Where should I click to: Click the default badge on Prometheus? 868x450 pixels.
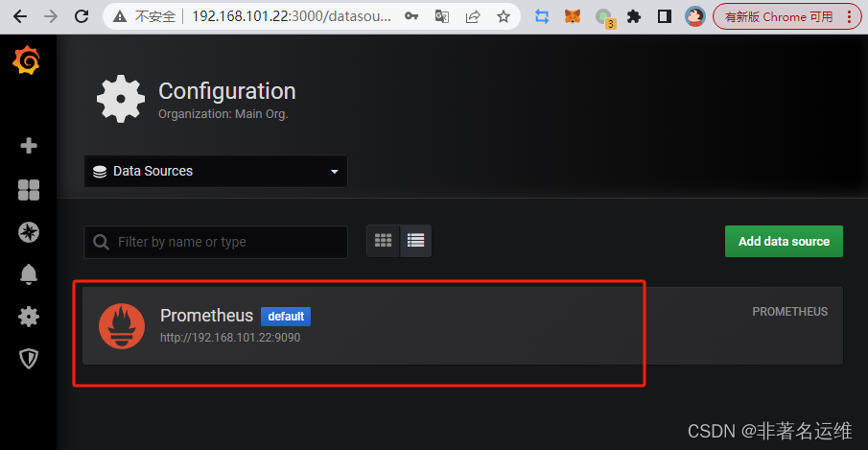tap(286, 317)
